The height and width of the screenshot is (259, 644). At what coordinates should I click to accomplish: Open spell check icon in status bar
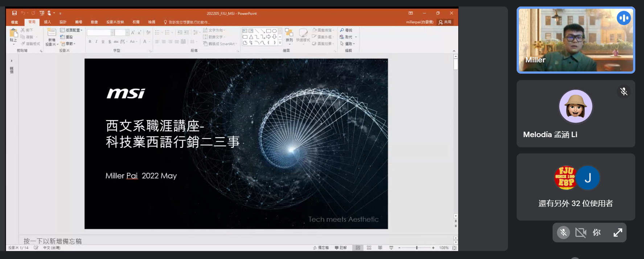pos(36,248)
